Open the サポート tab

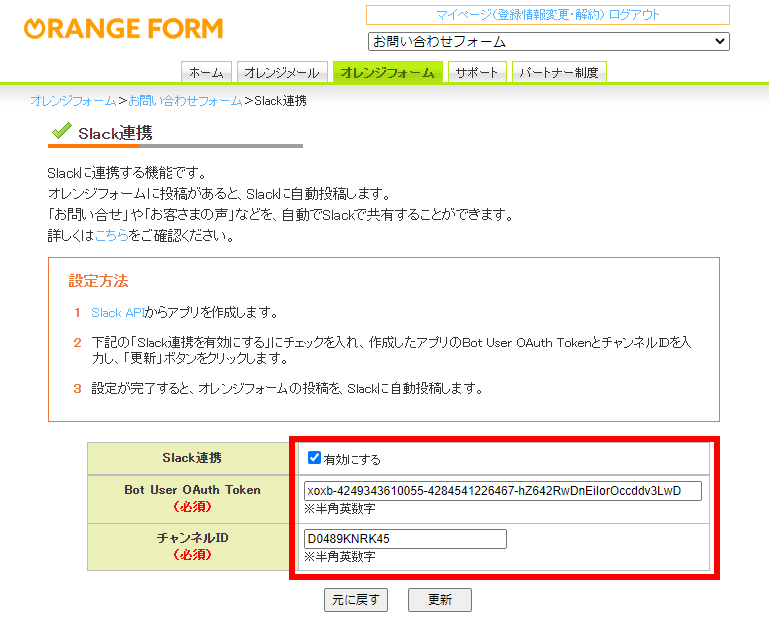point(477,73)
